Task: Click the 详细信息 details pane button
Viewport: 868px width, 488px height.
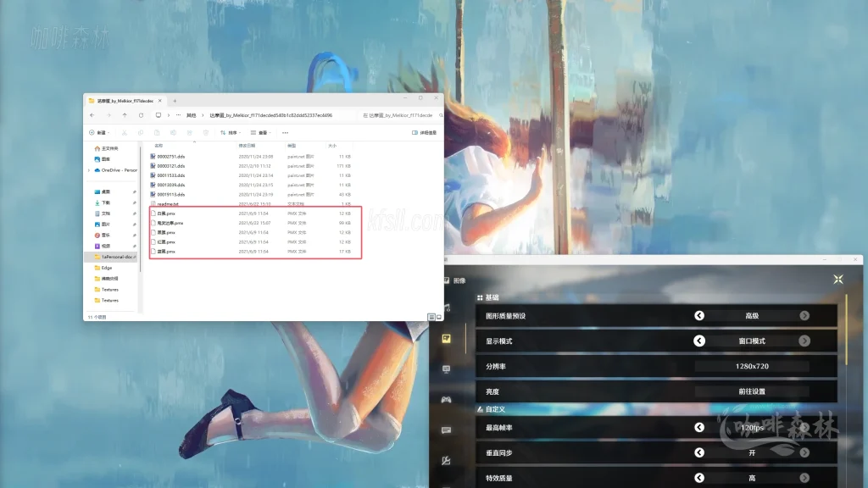Action: (x=425, y=132)
